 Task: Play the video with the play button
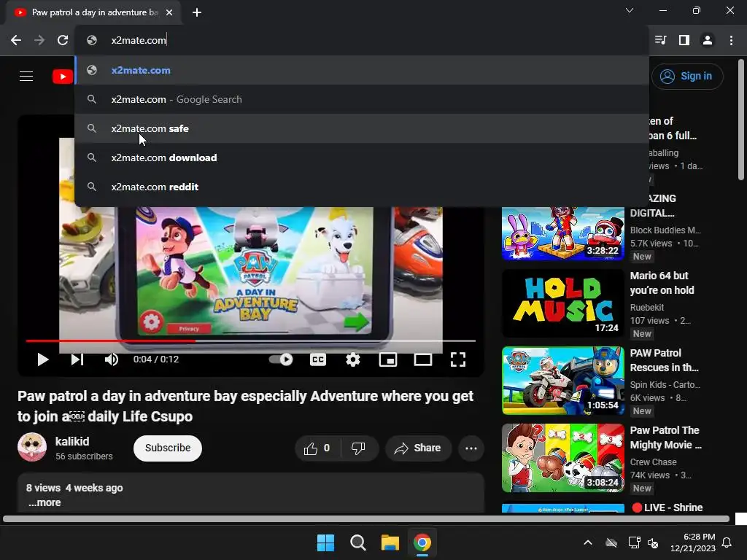(x=43, y=359)
